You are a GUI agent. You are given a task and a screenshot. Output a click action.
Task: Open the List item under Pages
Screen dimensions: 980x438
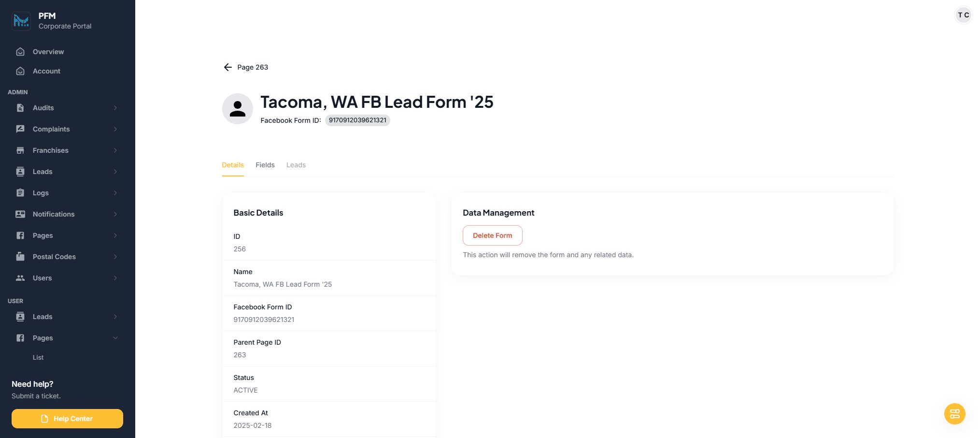(x=38, y=357)
